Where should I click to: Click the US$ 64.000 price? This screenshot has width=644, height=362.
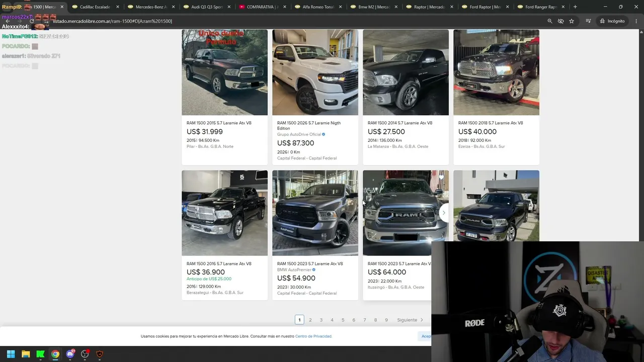point(387,272)
